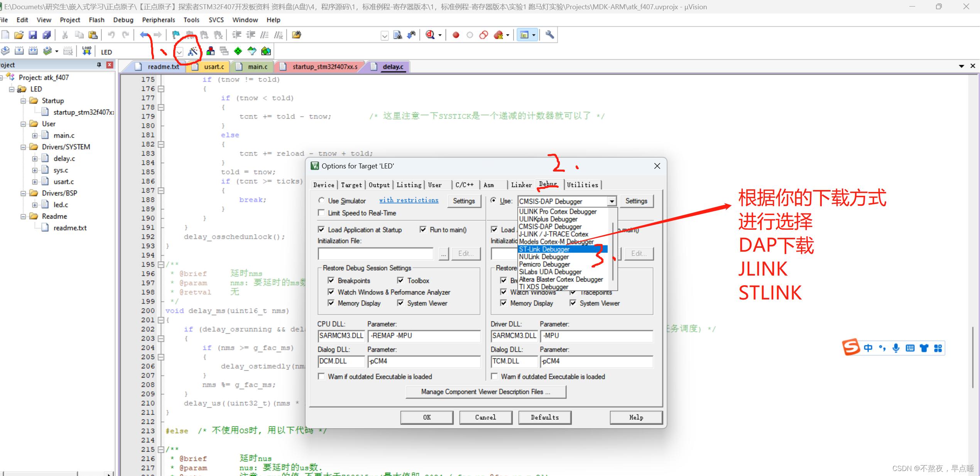Click the simulator Initialization File input field
Viewport: 980px width, 476px height.
375,254
